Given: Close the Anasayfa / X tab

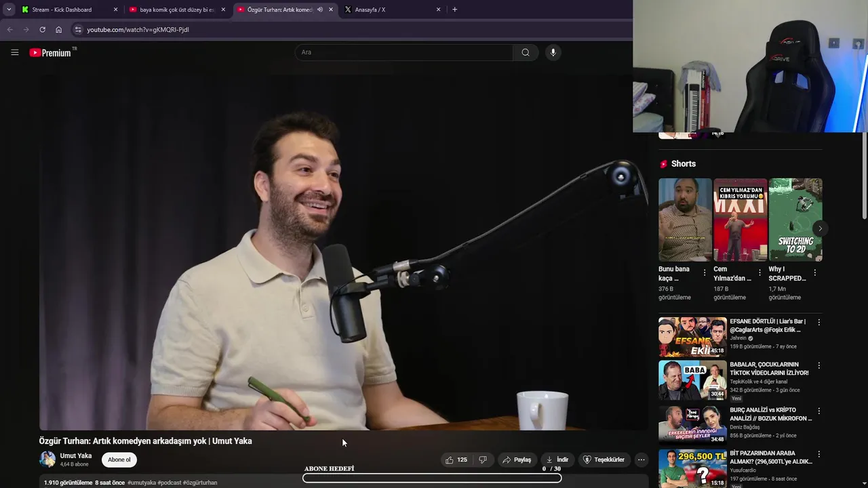Looking at the screenshot, I should tap(438, 9).
